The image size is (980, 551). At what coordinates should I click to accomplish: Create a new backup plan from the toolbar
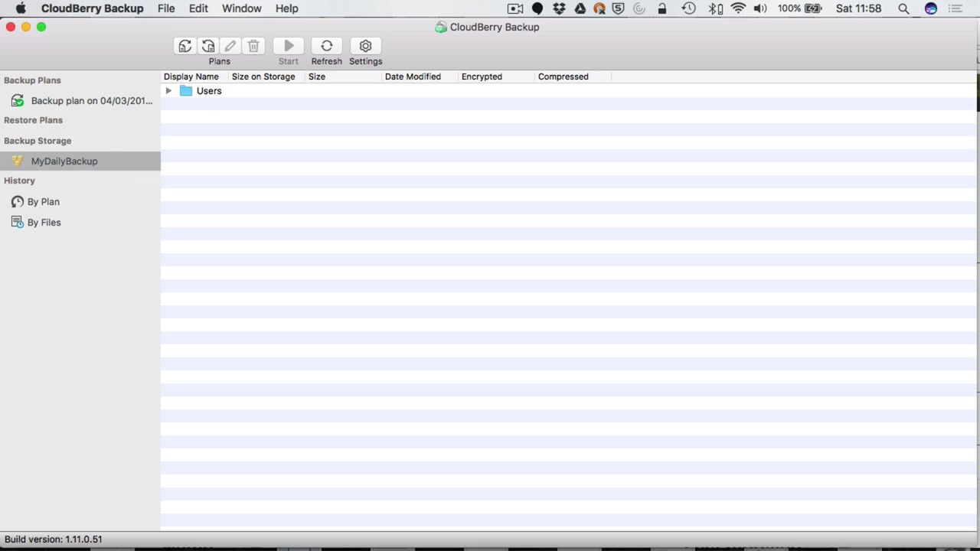185,46
